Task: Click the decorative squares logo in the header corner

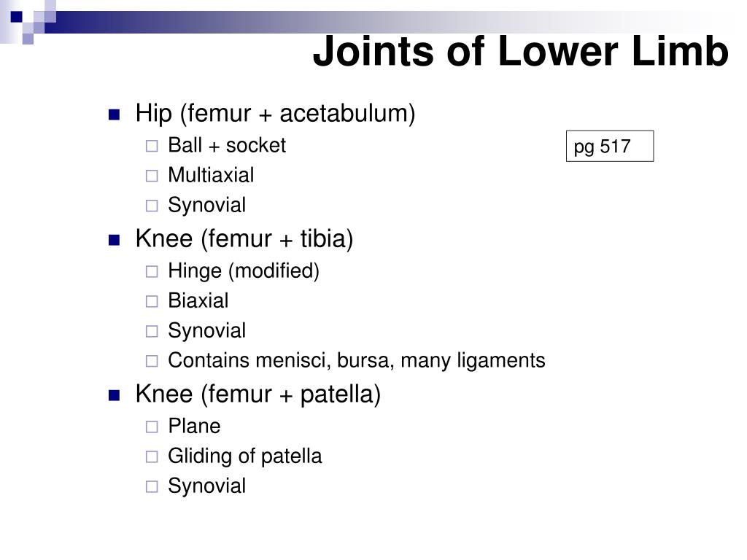Action: click(x=28, y=22)
